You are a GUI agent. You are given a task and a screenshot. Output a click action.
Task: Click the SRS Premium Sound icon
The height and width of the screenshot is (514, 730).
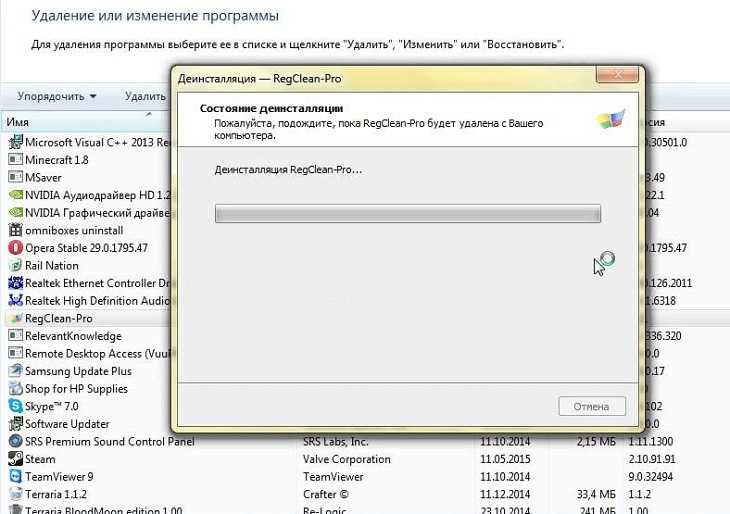(x=15, y=441)
